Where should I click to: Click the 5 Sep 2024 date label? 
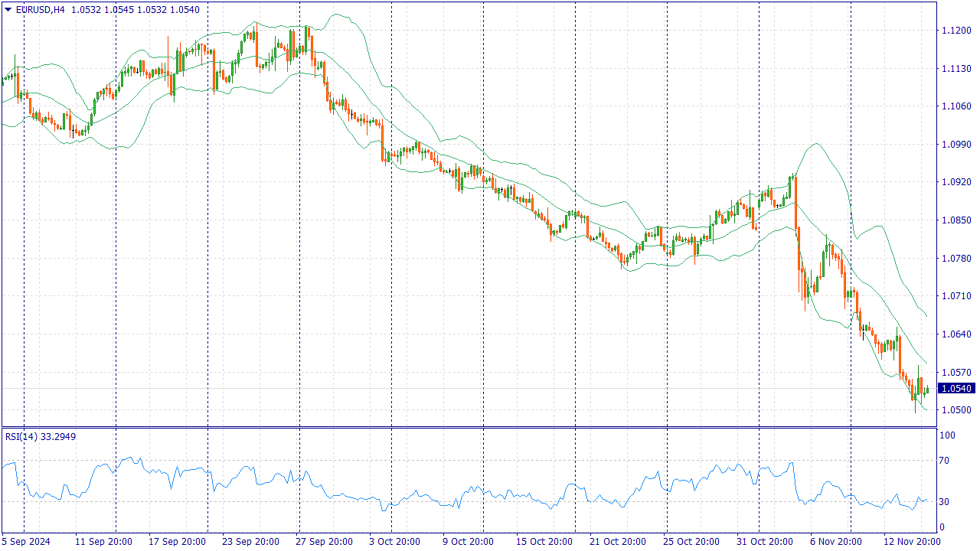[x=28, y=542]
